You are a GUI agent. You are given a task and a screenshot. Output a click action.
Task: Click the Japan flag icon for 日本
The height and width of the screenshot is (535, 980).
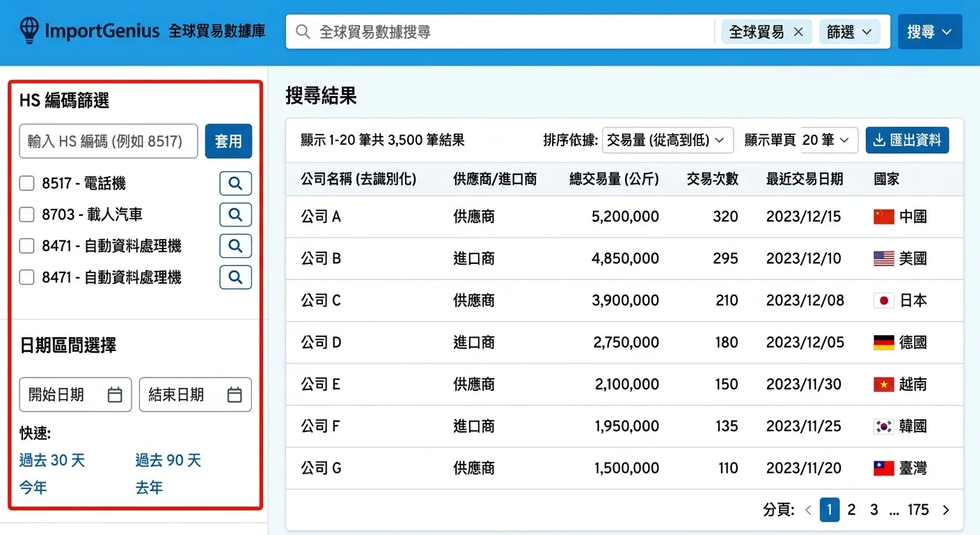click(x=883, y=300)
